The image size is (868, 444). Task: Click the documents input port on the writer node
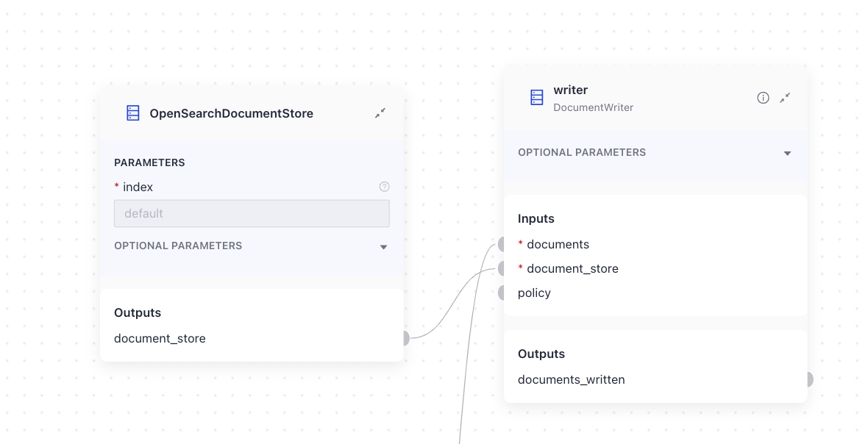click(501, 244)
